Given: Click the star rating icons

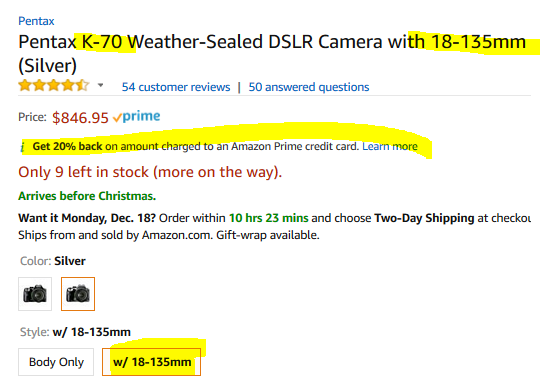Looking at the screenshot, I should (54, 85).
